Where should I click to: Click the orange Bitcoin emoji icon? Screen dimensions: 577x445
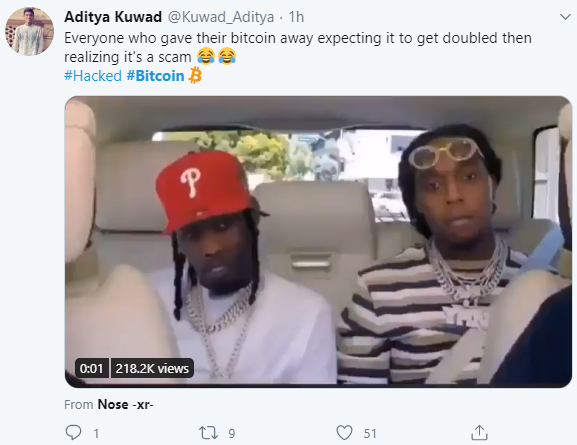195,75
